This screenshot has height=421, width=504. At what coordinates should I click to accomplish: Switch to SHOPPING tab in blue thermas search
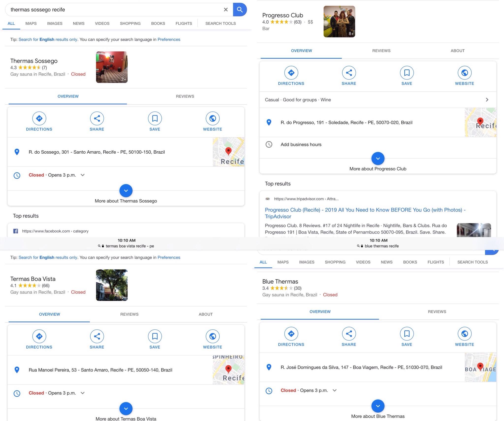335,262
